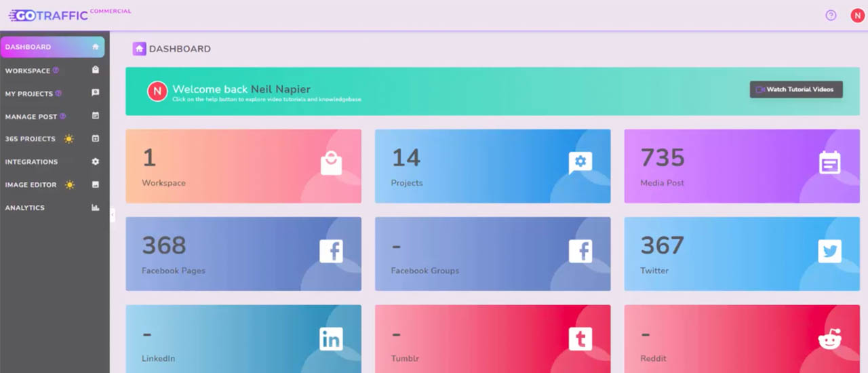Click the help badge next to Workspace
This screenshot has height=373, width=868.
click(x=56, y=70)
